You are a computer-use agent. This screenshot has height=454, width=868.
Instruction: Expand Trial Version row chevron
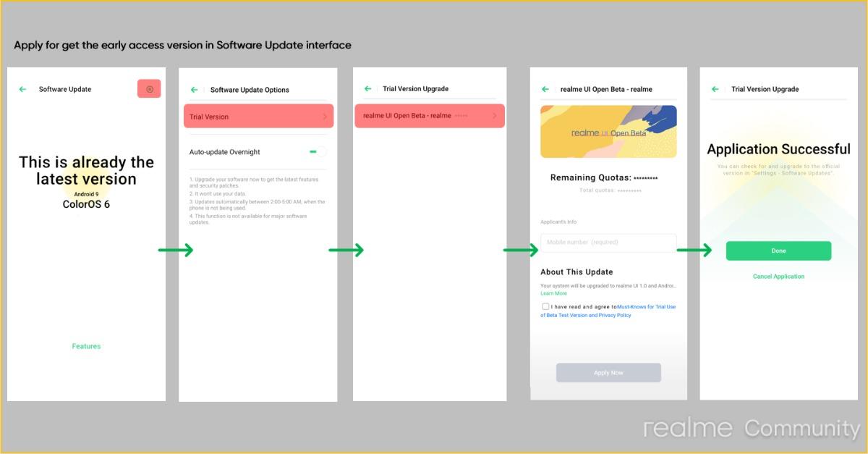pos(325,117)
